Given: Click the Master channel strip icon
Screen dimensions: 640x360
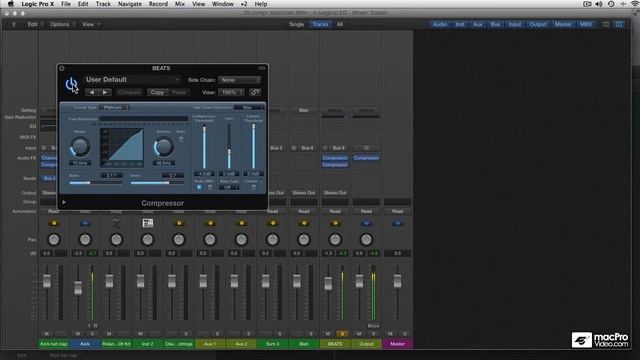Looking at the screenshot, I should point(398,223).
